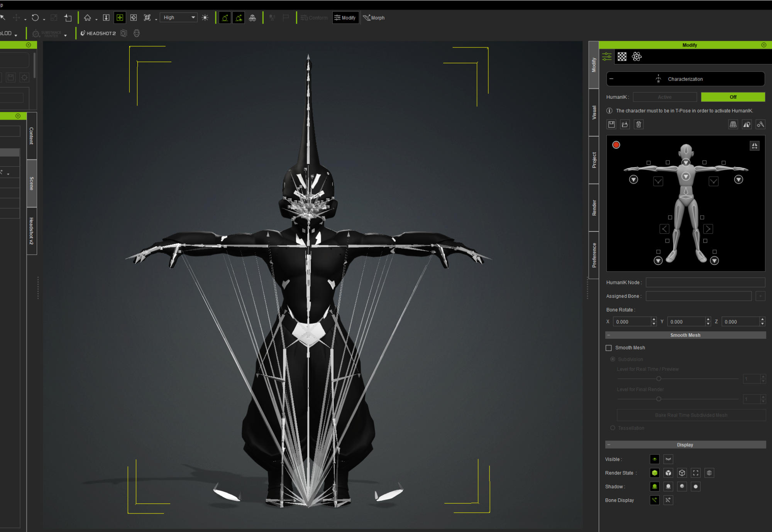Activate the Rotate tool in top toolbar
Image resolution: width=772 pixels, height=532 pixels.
coord(35,17)
